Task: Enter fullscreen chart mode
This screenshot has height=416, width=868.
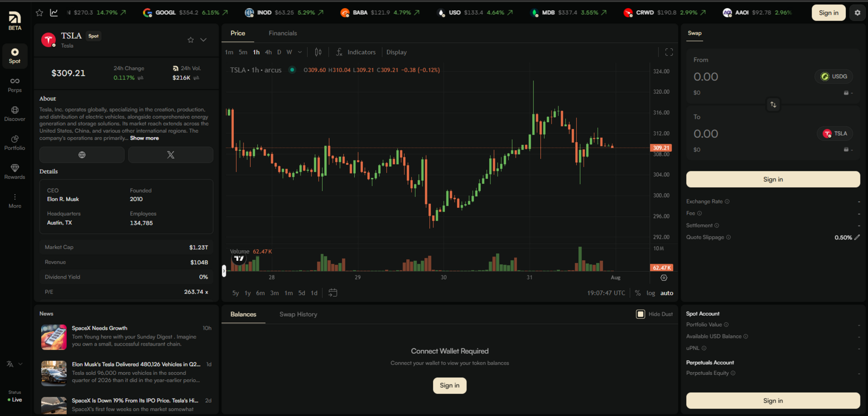Action: pos(669,52)
